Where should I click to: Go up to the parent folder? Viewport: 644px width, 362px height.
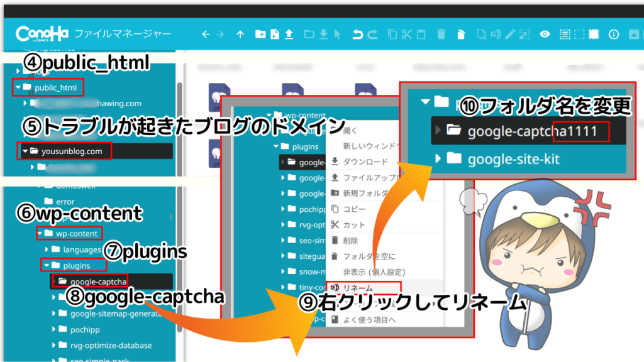coord(240,35)
